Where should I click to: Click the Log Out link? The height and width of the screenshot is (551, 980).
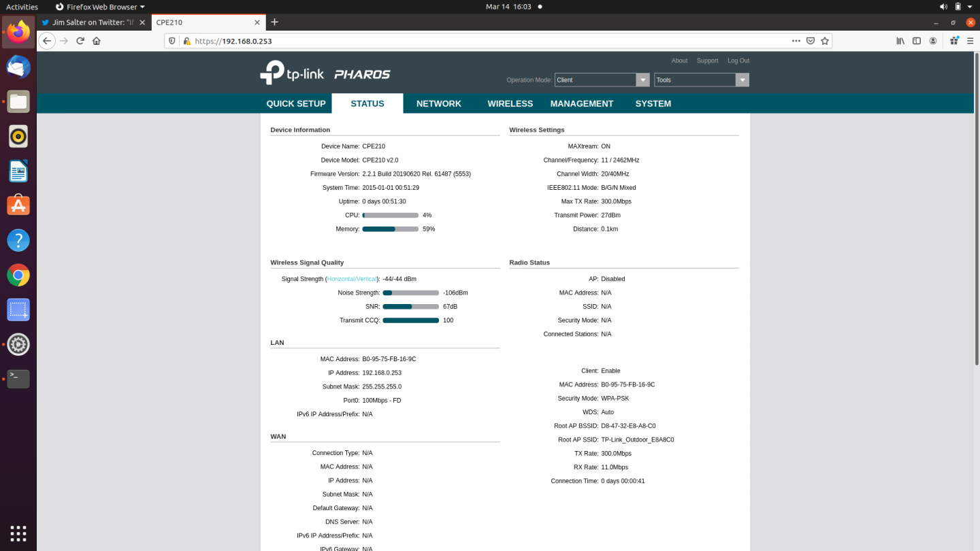pos(738,61)
